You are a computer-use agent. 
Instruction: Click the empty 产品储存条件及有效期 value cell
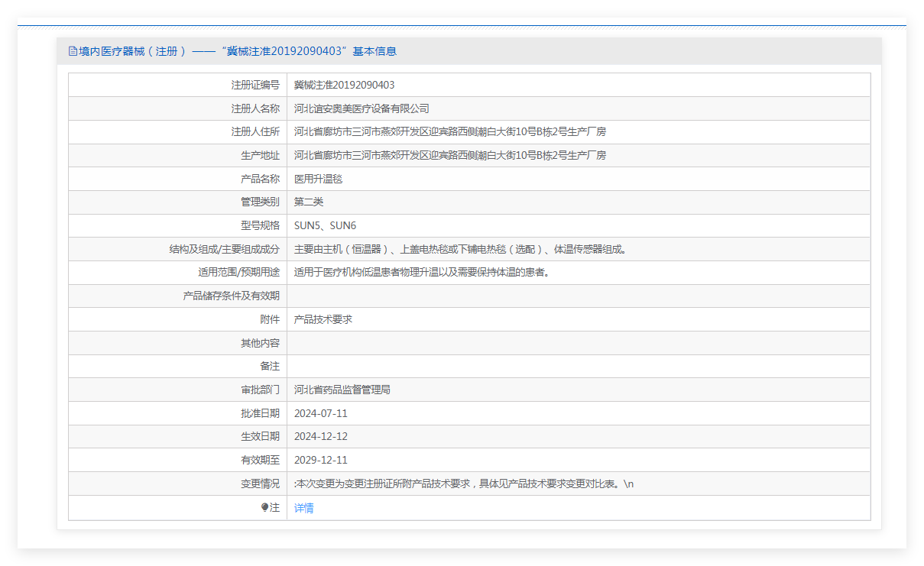(x=578, y=296)
